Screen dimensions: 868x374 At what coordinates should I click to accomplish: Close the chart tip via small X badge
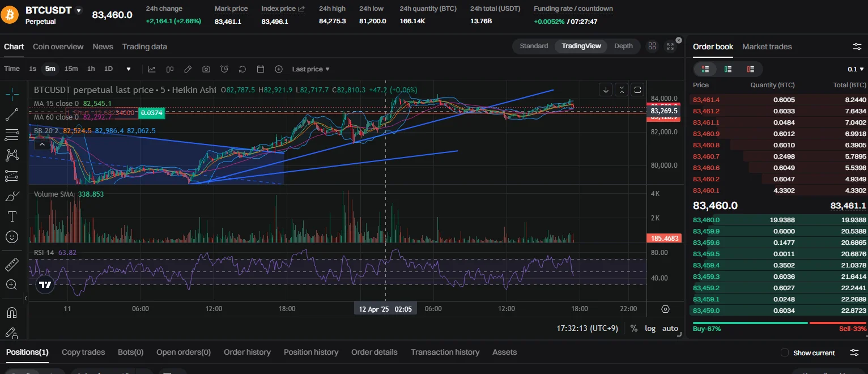(679, 40)
